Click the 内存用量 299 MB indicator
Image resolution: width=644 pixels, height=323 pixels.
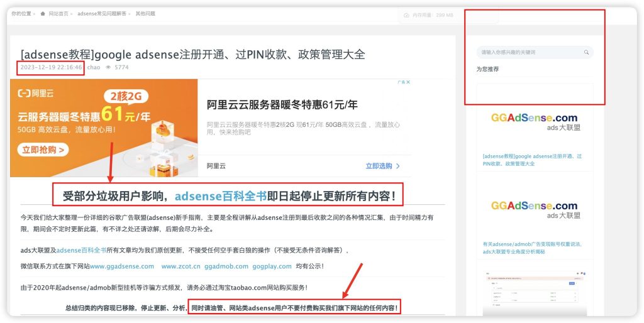433,15
